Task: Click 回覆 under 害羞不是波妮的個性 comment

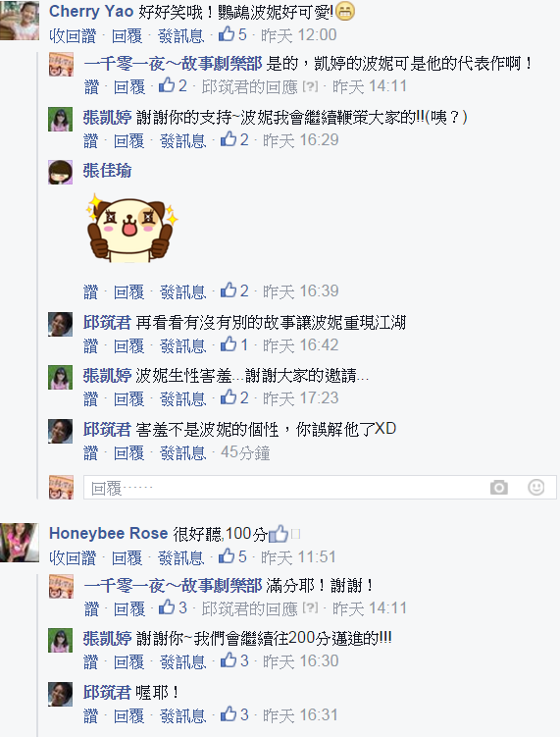Action: (x=128, y=453)
